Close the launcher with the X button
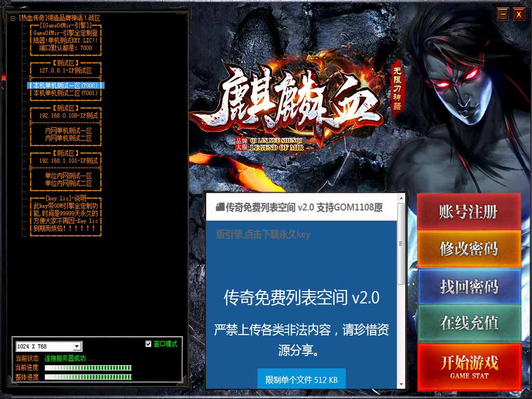This screenshot has width=532, height=399. tap(518, 14)
